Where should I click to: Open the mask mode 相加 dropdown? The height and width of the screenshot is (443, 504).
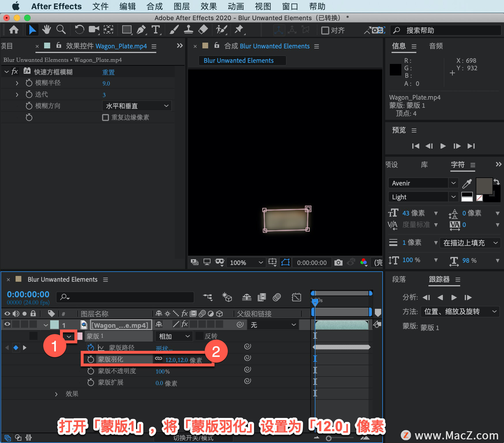(x=174, y=336)
